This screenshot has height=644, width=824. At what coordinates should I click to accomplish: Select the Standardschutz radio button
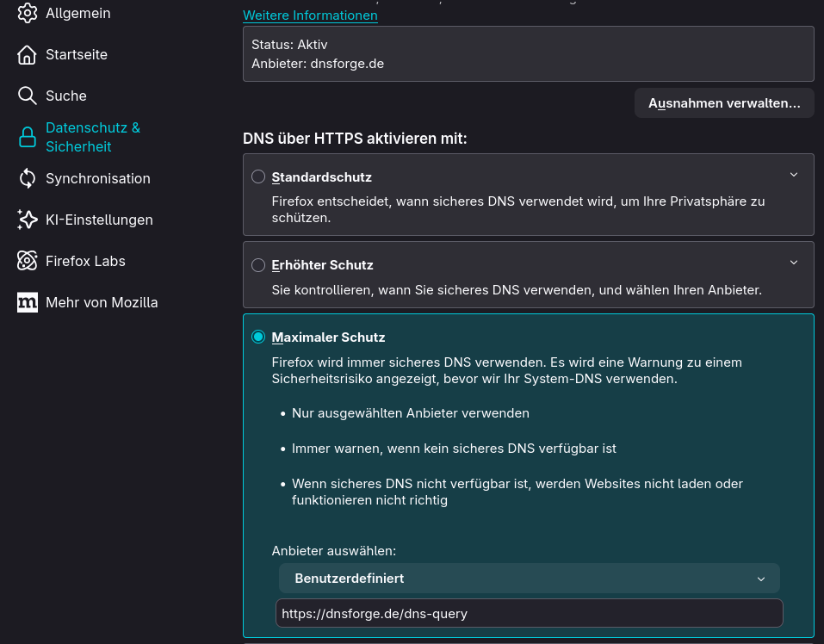[x=258, y=176]
